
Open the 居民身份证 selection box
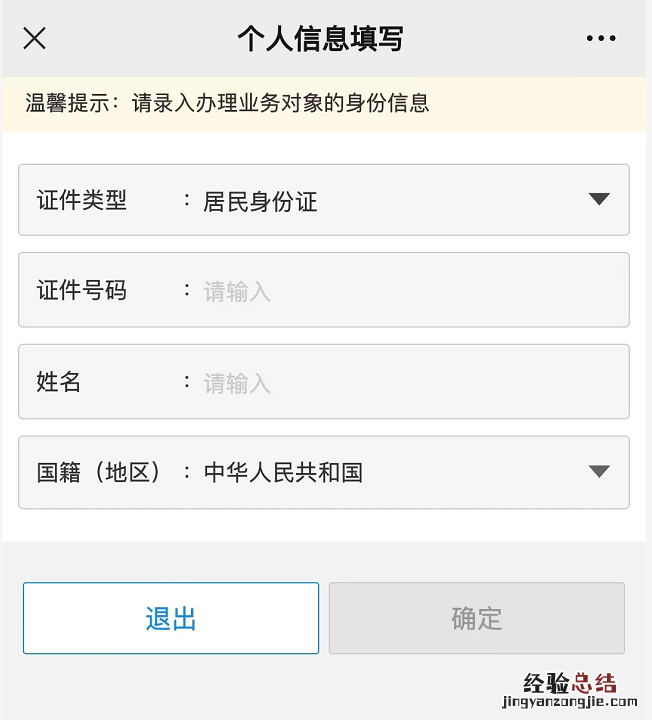click(x=260, y=201)
